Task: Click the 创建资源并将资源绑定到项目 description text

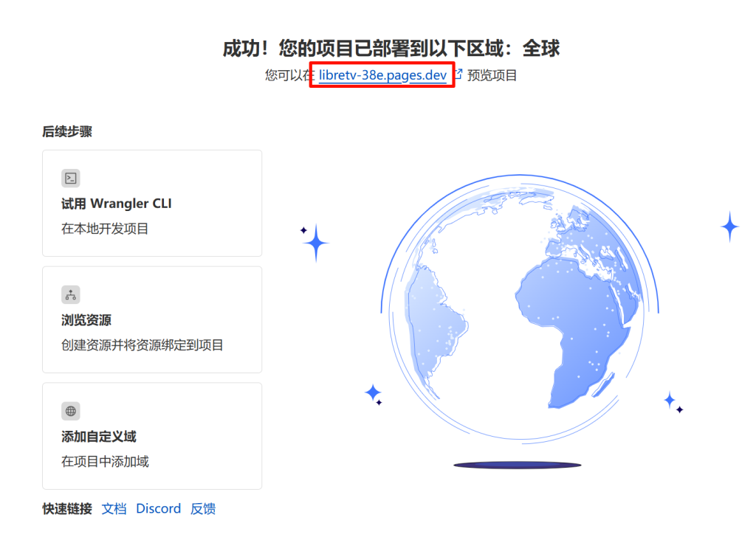Action: 142,345
